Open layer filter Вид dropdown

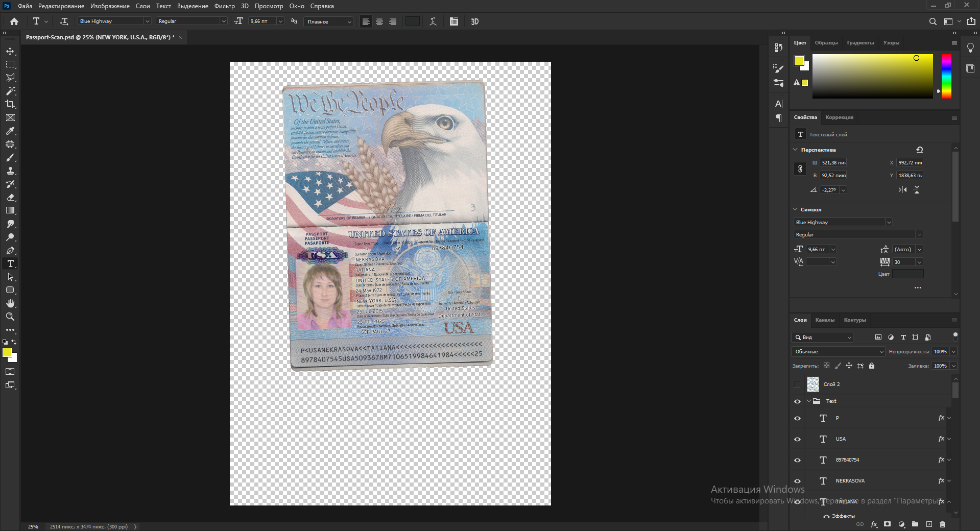click(822, 337)
